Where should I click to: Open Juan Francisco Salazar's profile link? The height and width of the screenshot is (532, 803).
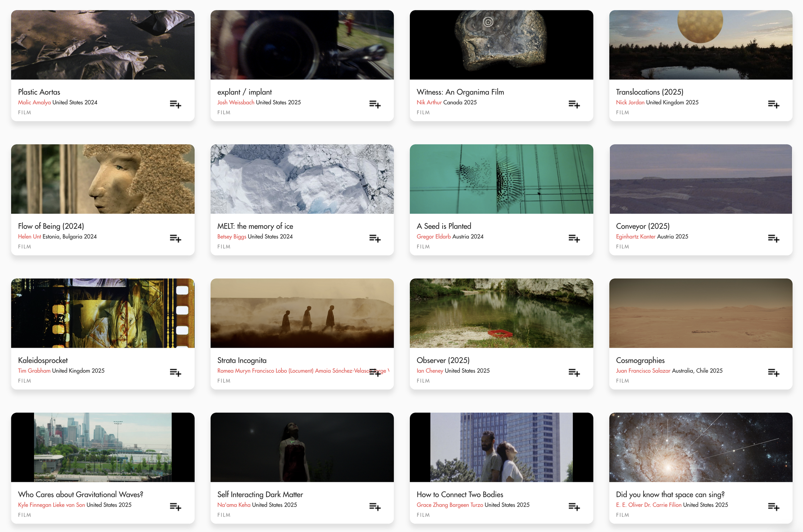643,371
